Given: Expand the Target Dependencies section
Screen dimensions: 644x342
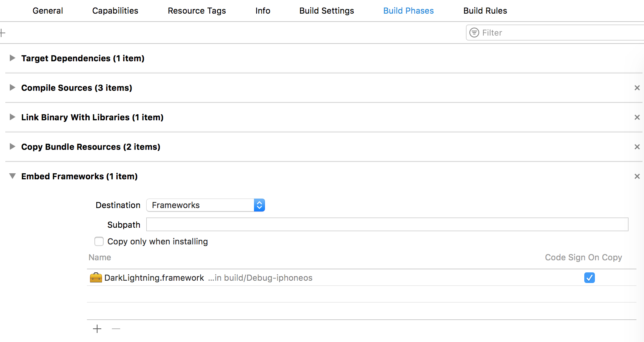Looking at the screenshot, I should [x=12, y=58].
